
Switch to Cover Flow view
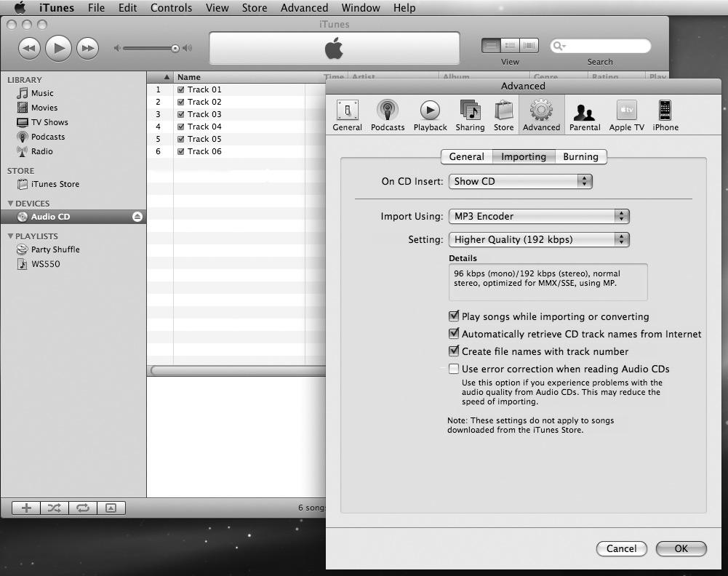(x=529, y=46)
